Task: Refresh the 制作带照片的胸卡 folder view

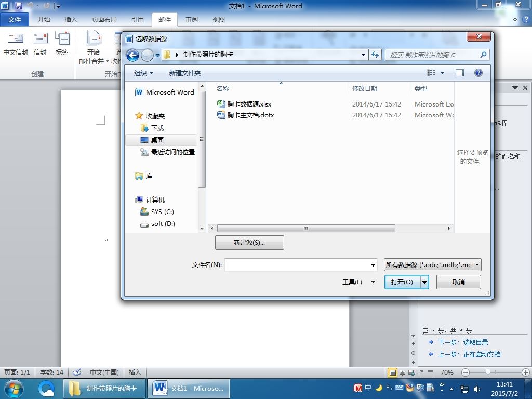Action: [x=375, y=55]
